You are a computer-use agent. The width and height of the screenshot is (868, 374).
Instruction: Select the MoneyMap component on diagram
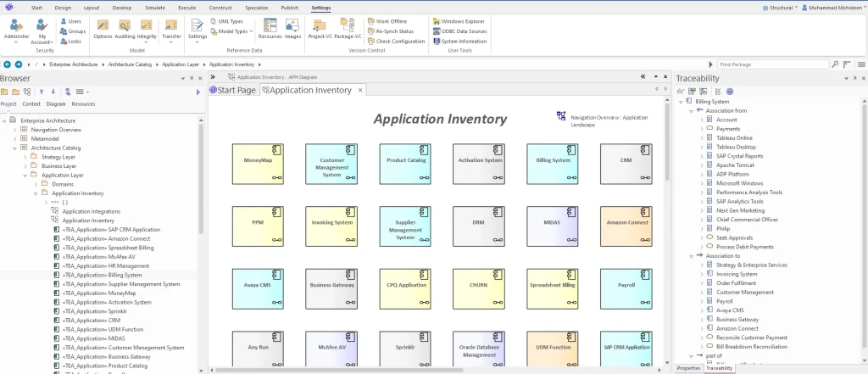[258, 164]
